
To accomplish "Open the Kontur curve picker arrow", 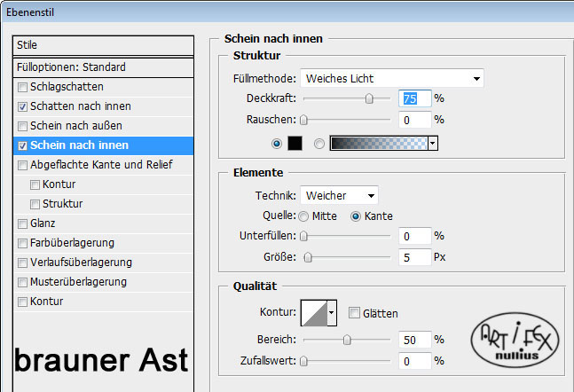I will tap(332, 312).
